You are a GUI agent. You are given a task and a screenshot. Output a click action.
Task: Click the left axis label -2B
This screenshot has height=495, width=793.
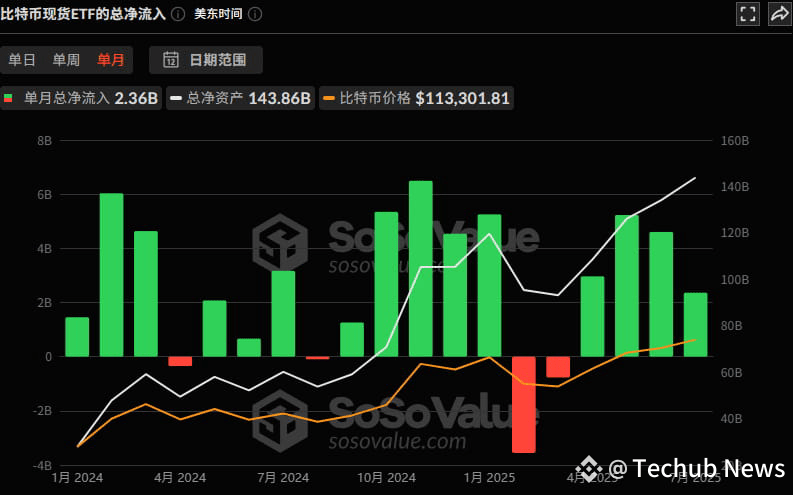42,411
